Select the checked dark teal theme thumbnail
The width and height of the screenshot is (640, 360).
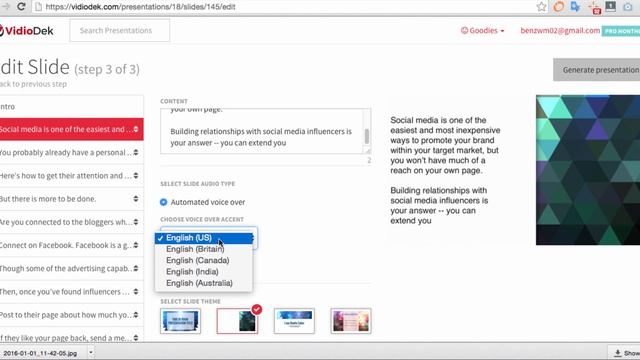[x=238, y=321]
